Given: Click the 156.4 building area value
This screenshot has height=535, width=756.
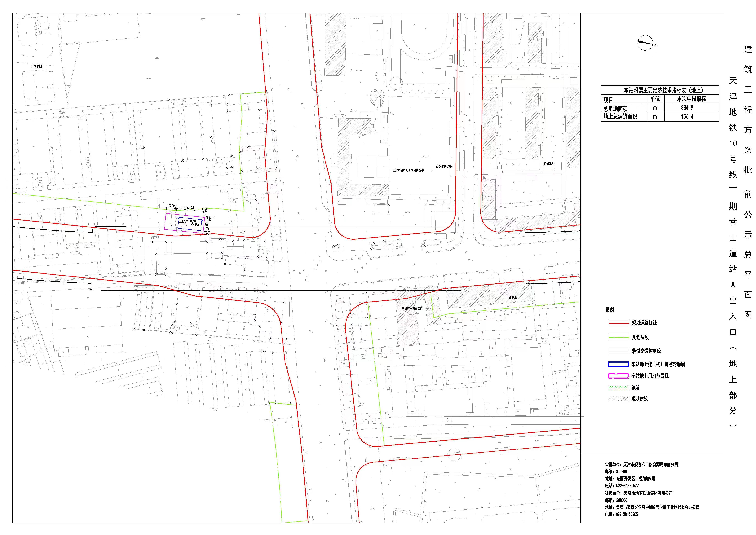Looking at the screenshot, I should click(x=687, y=117).
